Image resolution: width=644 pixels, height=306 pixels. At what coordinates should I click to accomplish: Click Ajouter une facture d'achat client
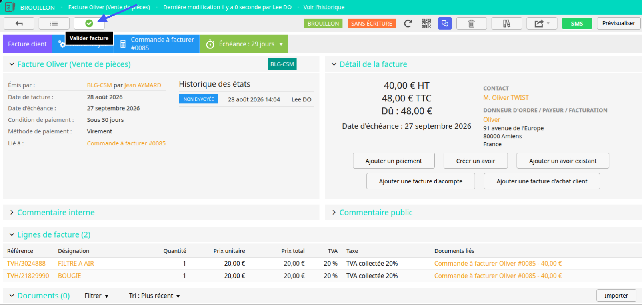[x=542, y=181]
